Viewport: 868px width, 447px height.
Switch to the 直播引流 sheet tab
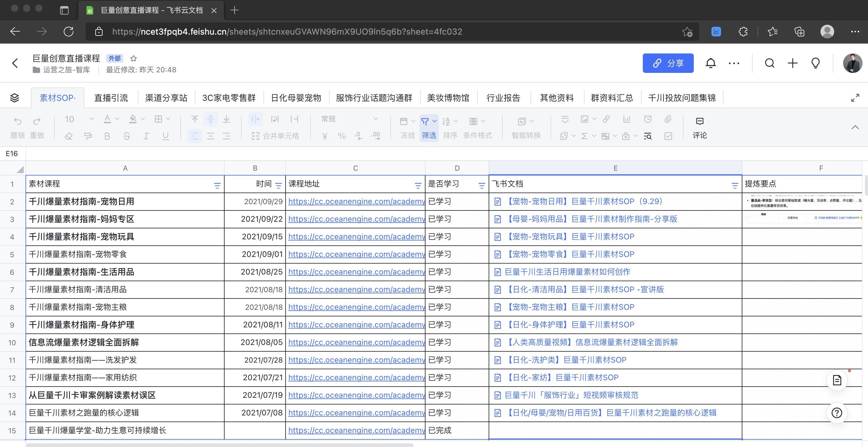(x=111, y=98)
